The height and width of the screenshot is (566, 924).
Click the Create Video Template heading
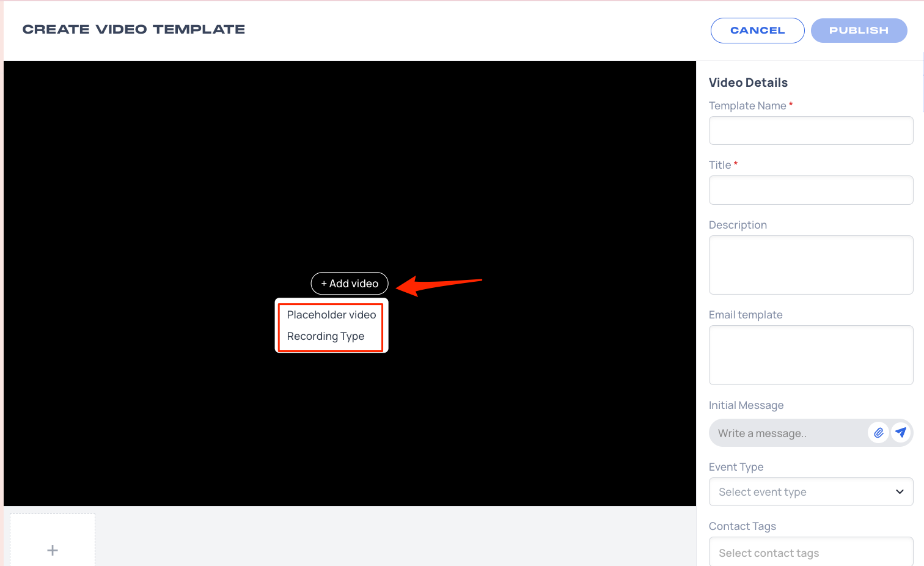click(134, 29)
